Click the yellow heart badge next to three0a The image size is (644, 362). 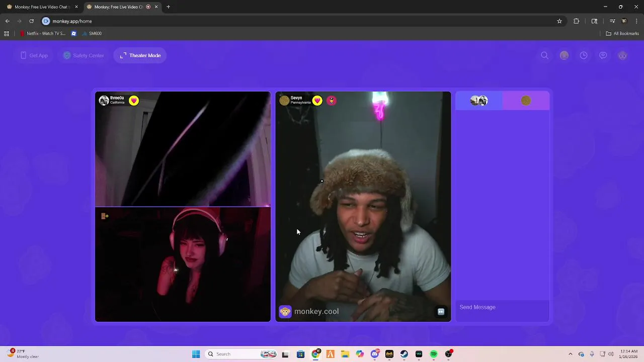click(134, 101)
